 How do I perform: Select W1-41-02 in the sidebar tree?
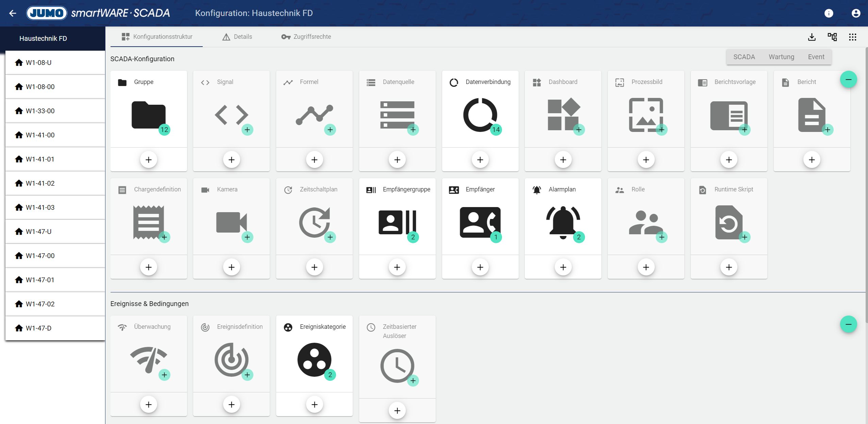coord(40,183)
